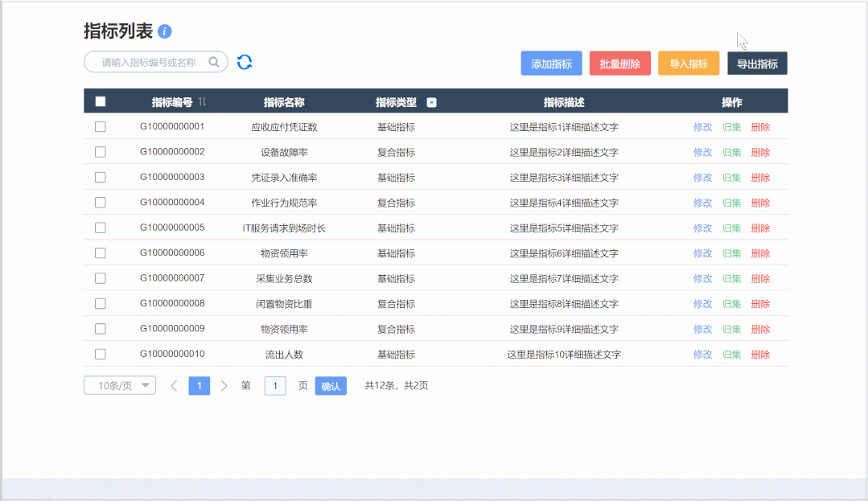Screen dimensions: 868x501
Task: Check the box for G10000000001
Action: pyautogui.click(x=101, y=127)
